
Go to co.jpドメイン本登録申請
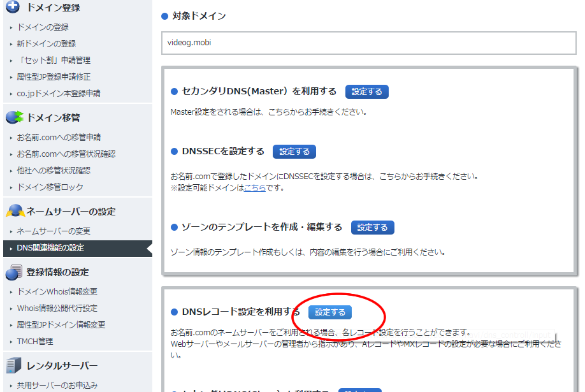(x=58, y=93)
